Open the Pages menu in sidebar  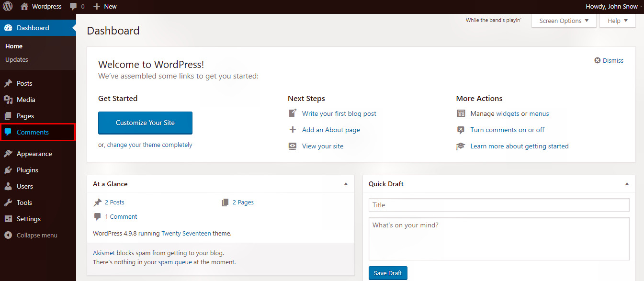coord(38,116)
